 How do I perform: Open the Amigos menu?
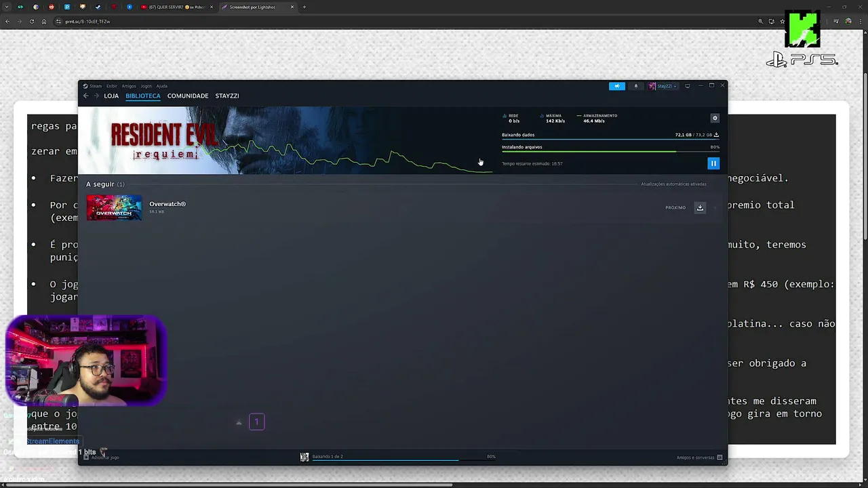pos(129,86)
